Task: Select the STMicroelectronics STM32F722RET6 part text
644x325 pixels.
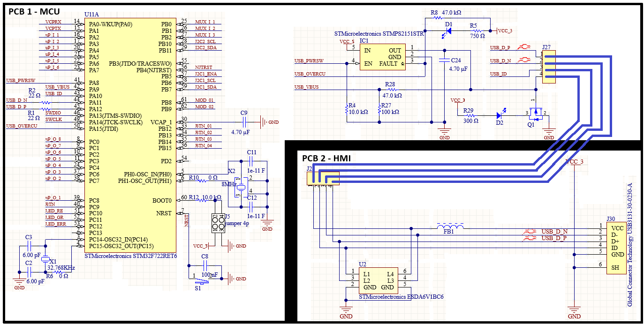Action: 130,257
